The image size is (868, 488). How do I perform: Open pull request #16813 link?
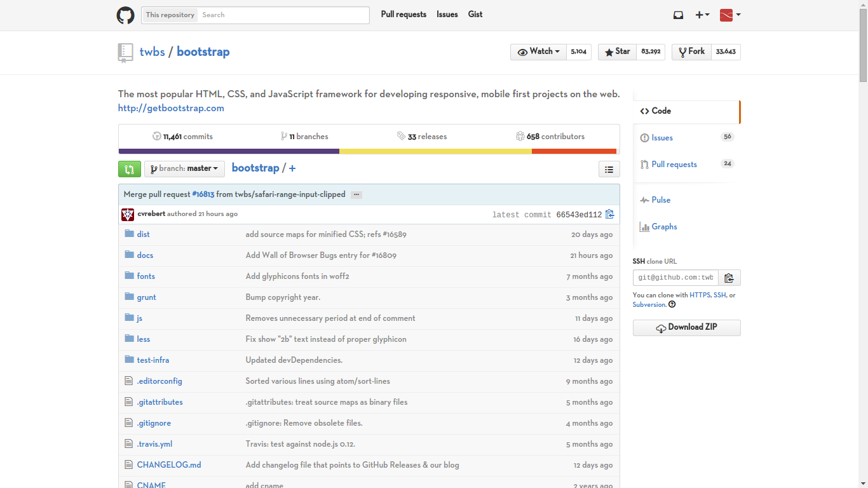tap(203, 194)
